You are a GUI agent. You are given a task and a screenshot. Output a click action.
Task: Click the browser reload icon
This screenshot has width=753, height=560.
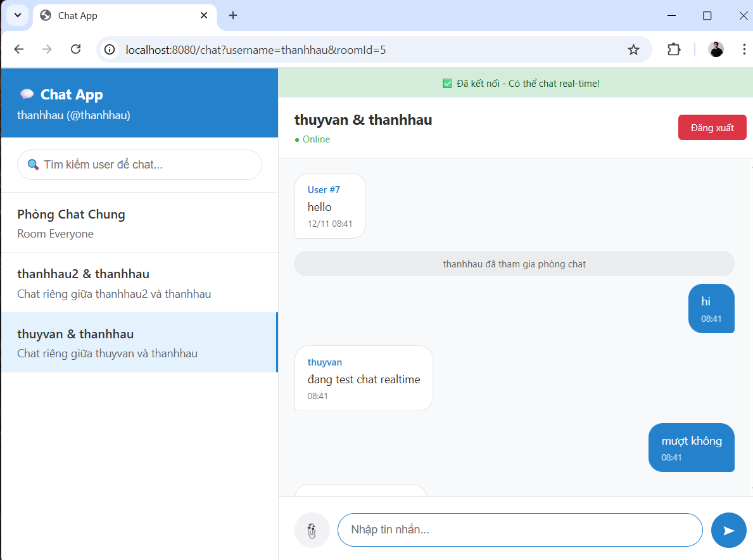(75, 49)
